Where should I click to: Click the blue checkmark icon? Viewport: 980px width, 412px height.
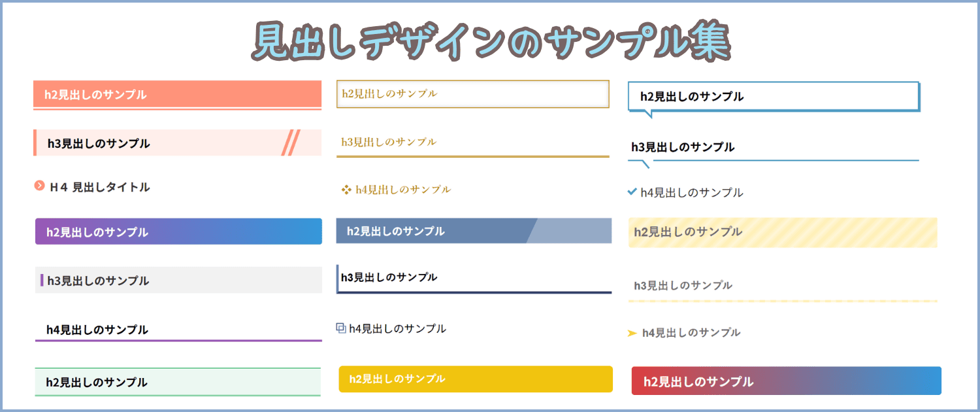632,192
